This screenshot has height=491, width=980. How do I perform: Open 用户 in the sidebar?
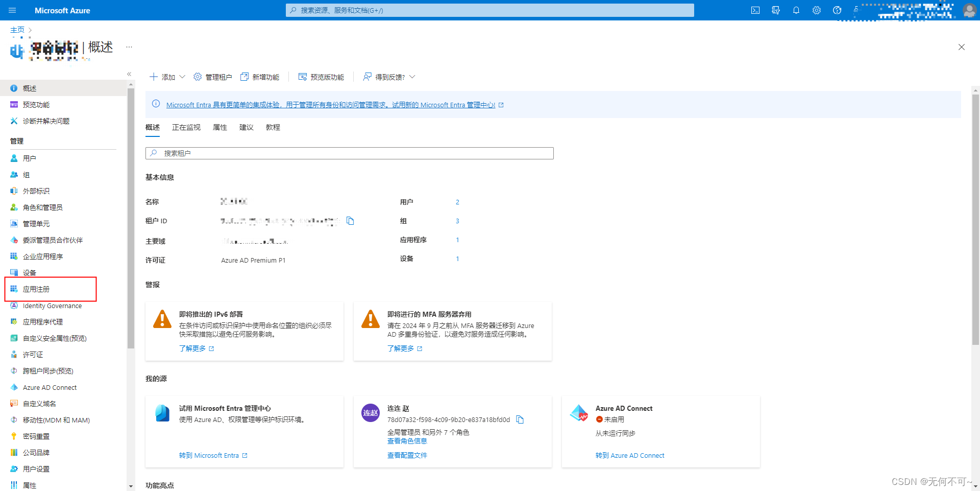tap(29, 158)
